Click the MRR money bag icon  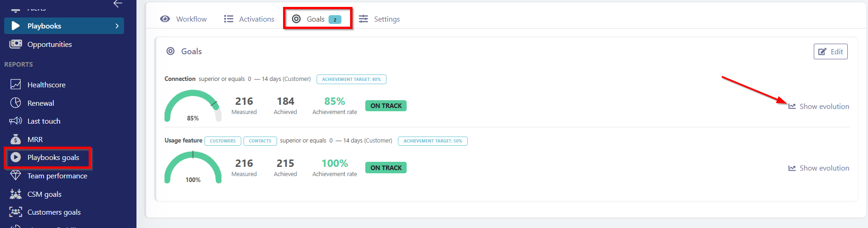(x=16, y=139)
